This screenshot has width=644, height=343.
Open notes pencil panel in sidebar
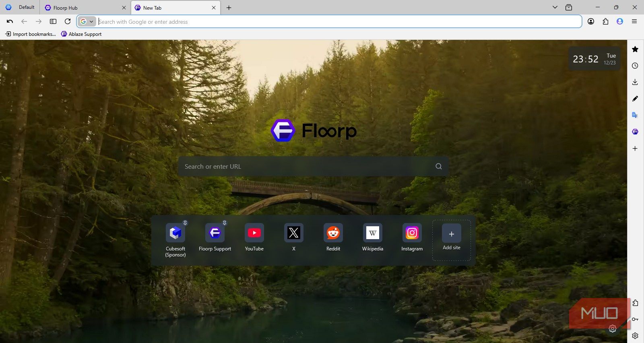coord(635,99)
